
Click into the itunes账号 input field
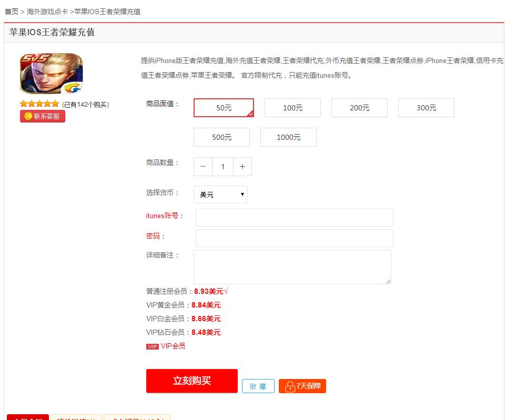295,218
